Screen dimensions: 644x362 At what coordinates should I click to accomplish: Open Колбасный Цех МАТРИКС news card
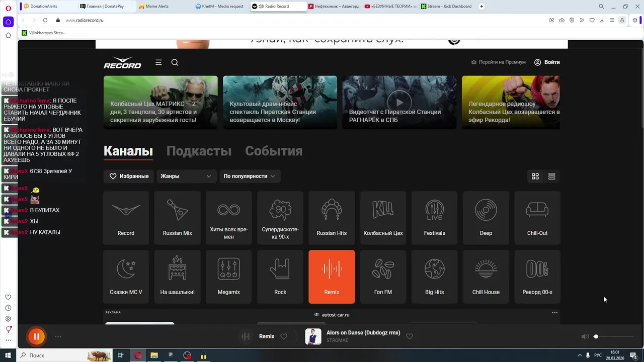coord(160,102)
